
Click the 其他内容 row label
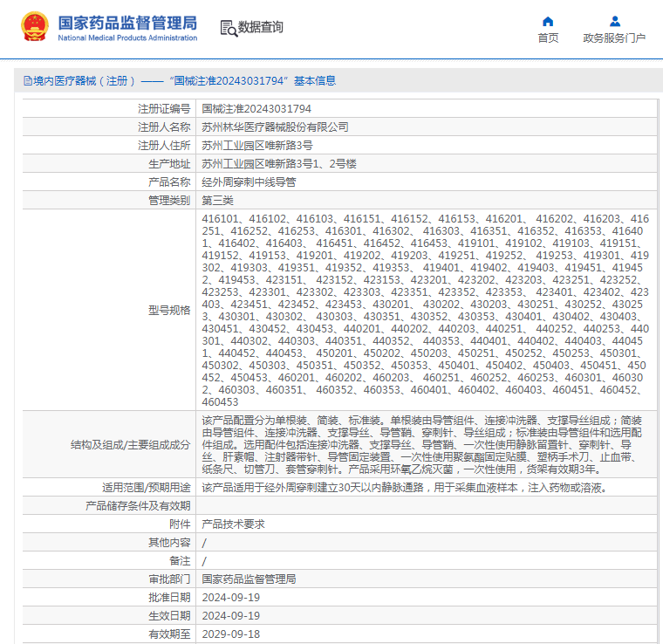(169, 543)
